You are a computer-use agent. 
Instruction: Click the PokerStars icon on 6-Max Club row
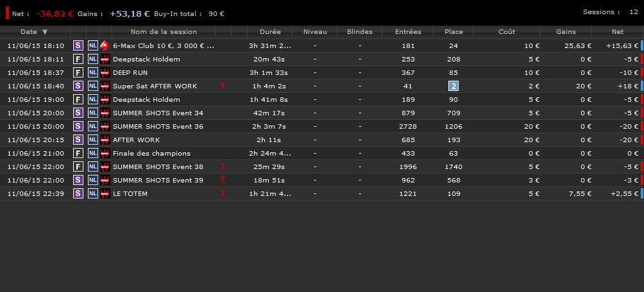105,45
